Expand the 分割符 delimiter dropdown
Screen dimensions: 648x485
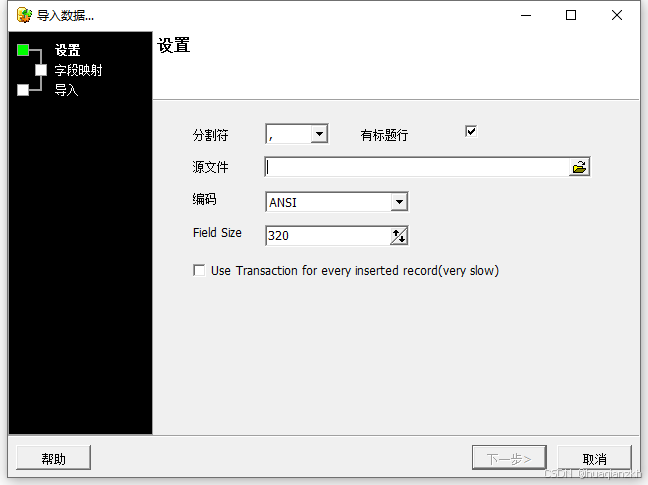pos(319,134)
